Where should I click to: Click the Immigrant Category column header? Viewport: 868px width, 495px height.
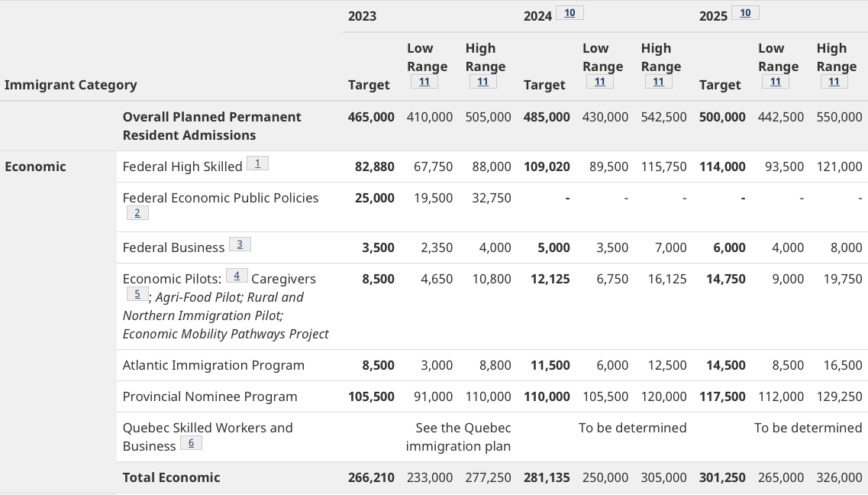pos(71,85)
